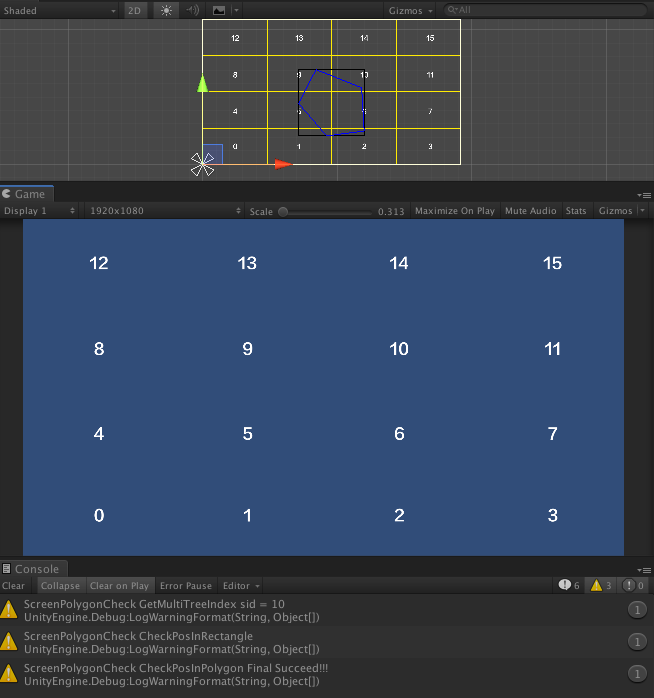Screen dimensions: 654x698
Task: Select the CheckPosInPolygon Final Succeed log
Action: pyautogui.click(x=327, y=674)
